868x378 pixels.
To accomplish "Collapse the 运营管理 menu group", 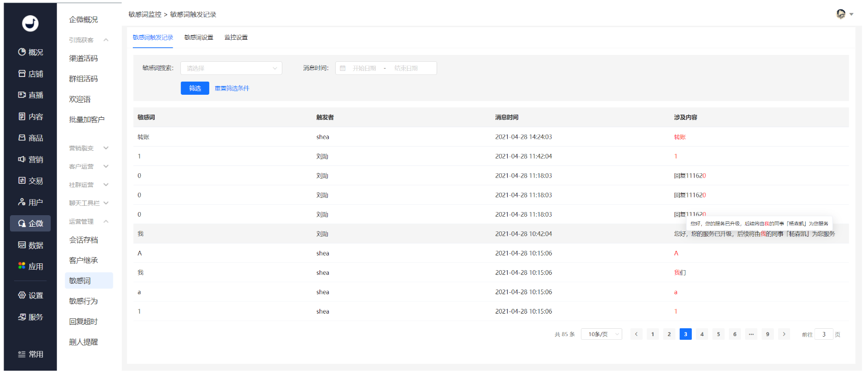I will 89,221.
